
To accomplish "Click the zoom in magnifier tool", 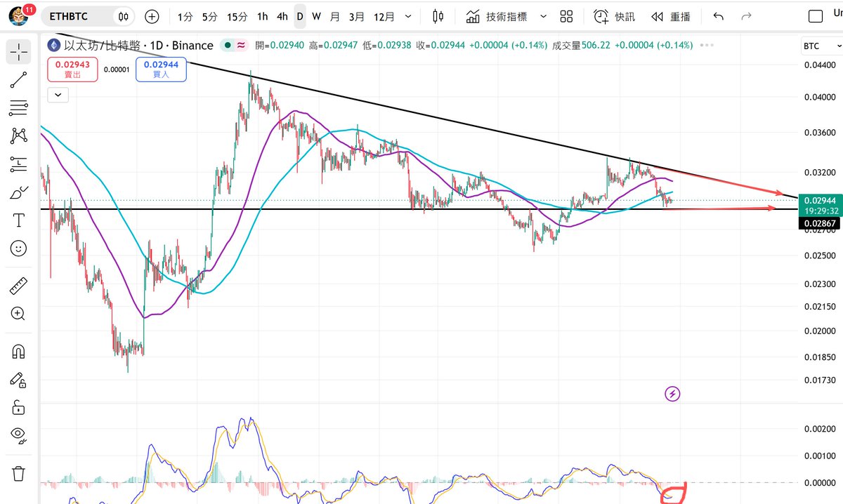I will pyautogui.click(x=19, y=313).
